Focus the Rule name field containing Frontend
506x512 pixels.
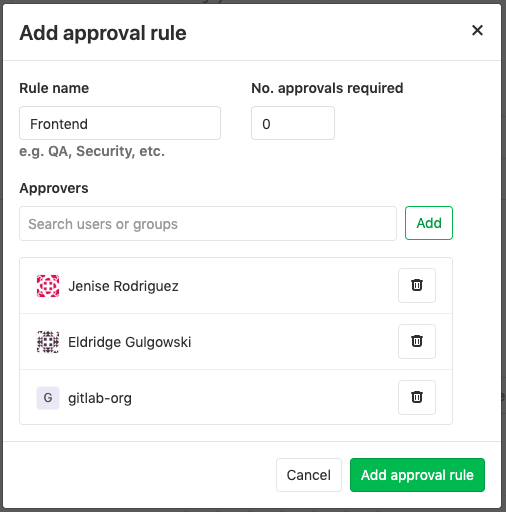click(x=120, y=123)
